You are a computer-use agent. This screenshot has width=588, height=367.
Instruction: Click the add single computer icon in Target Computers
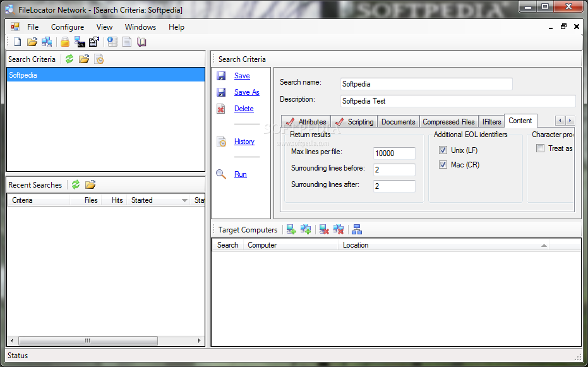pyautogui.click(x=291, y=230)
